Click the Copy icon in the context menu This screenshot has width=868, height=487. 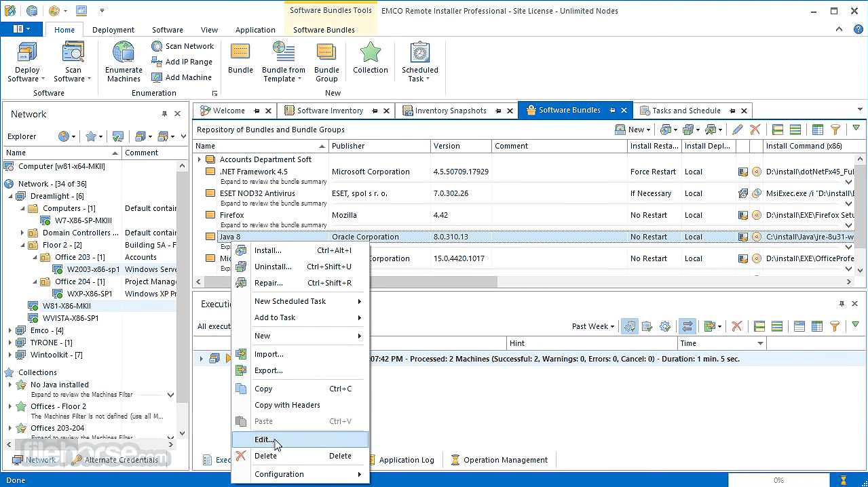[241, 389]
